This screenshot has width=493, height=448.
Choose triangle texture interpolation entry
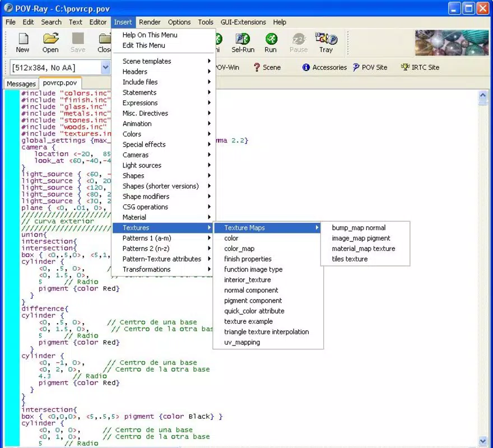(268, 332)
